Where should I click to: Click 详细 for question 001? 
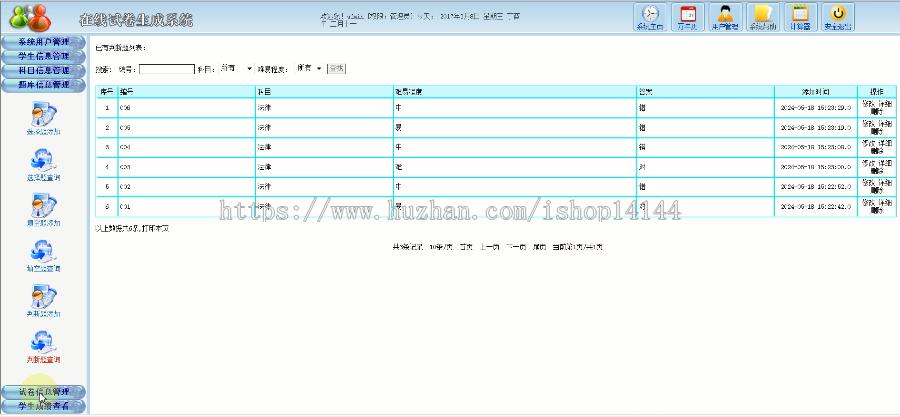885,202
